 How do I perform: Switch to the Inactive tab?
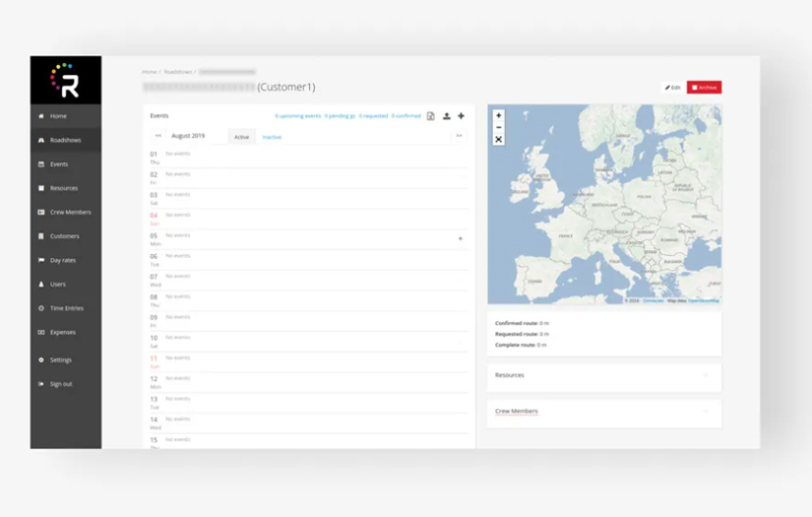tap(272, 137)
